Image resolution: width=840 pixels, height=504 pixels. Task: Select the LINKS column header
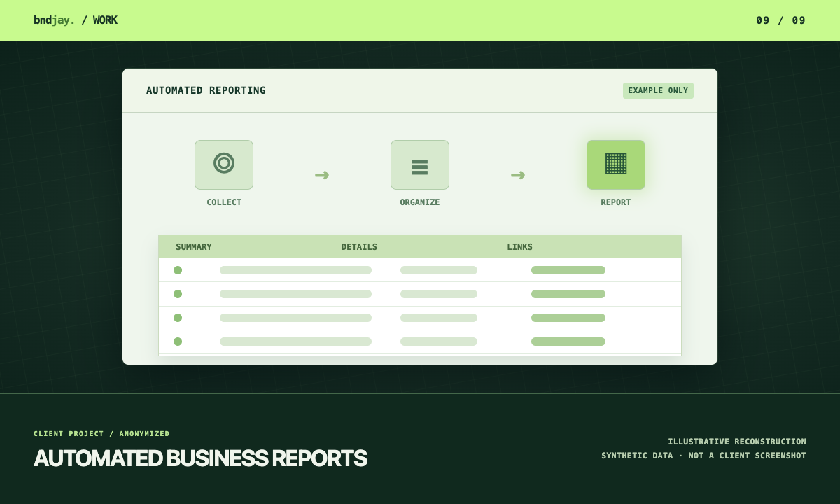[x=519, y=247]
